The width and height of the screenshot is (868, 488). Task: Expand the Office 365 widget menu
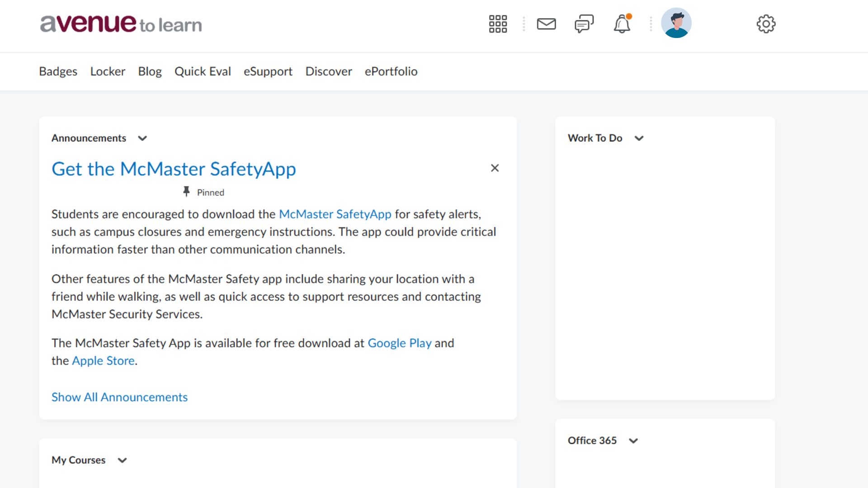tap(633, 441)
